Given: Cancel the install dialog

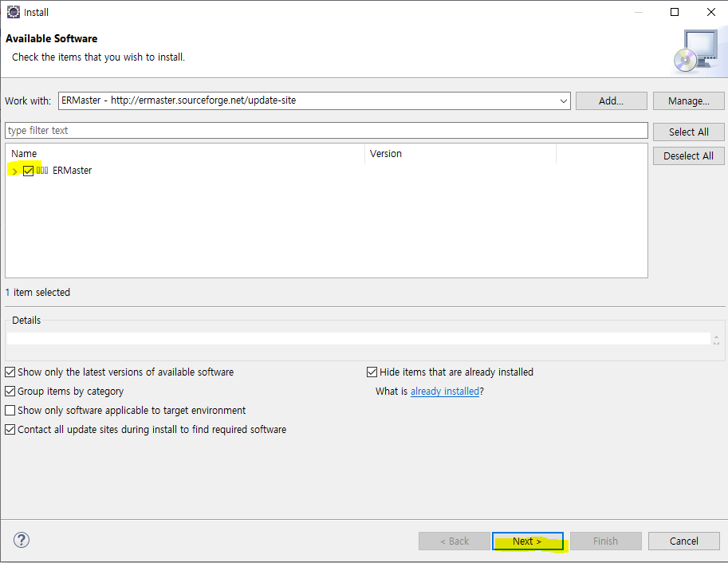Looking at the screenshot, I should [x=684, y=541].
